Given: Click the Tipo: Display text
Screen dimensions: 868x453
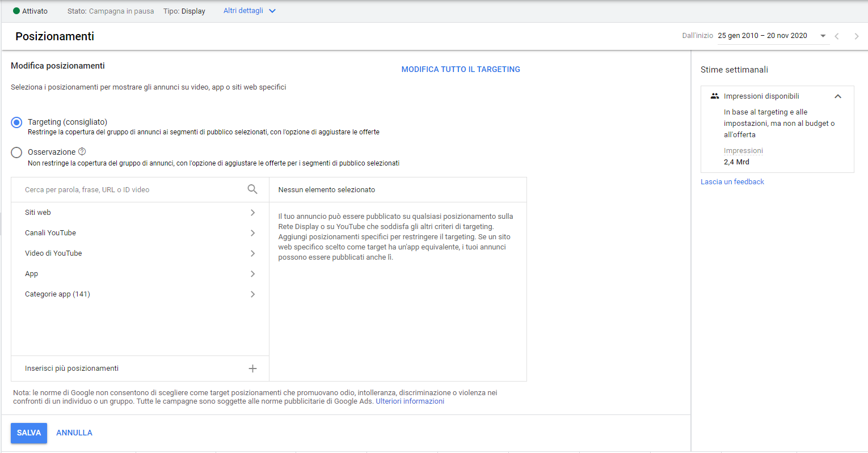Looking at the screenshot, I should [x=184, y=11].
